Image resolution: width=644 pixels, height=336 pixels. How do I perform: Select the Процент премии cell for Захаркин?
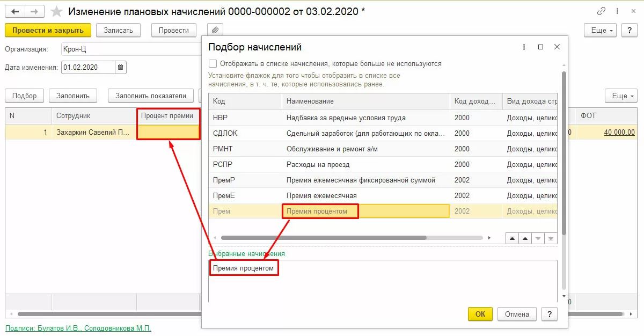[169, 132]
